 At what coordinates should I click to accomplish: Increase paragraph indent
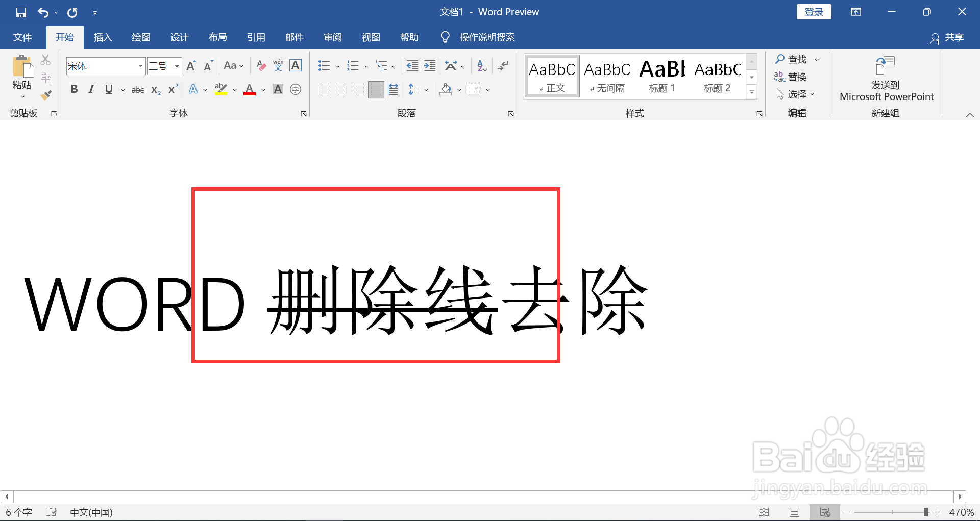pos(430,66)
